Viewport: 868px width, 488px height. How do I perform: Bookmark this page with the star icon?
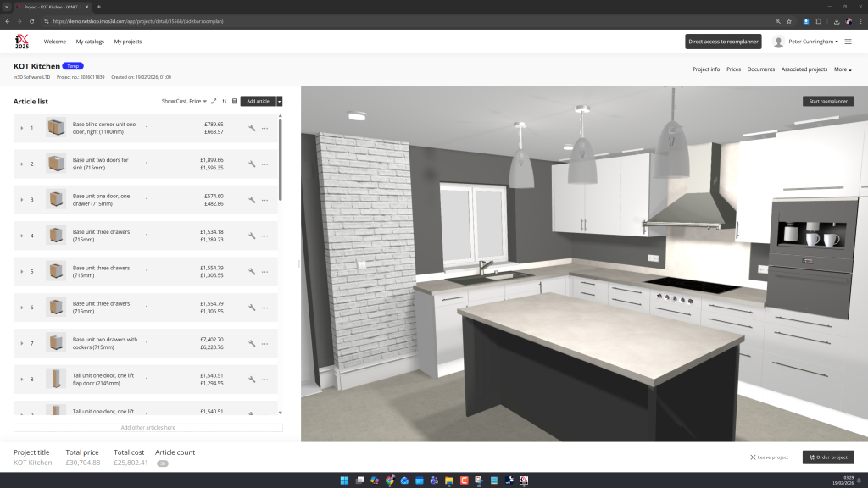click(x=788, y=20)
